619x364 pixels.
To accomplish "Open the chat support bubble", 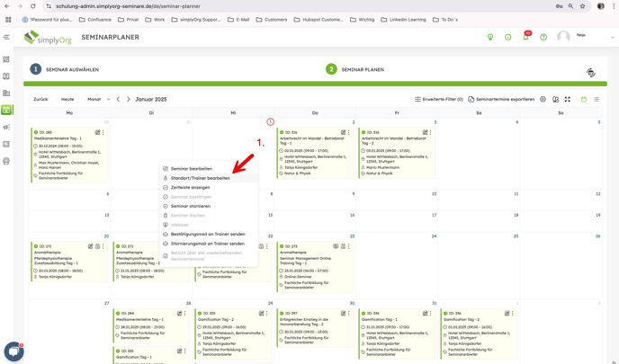I will point(13,351).
